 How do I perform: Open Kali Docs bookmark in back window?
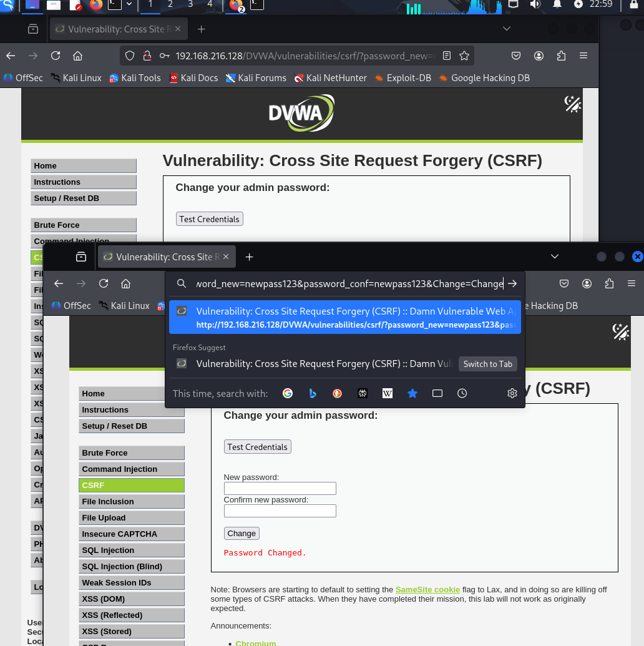click(193, 78)
